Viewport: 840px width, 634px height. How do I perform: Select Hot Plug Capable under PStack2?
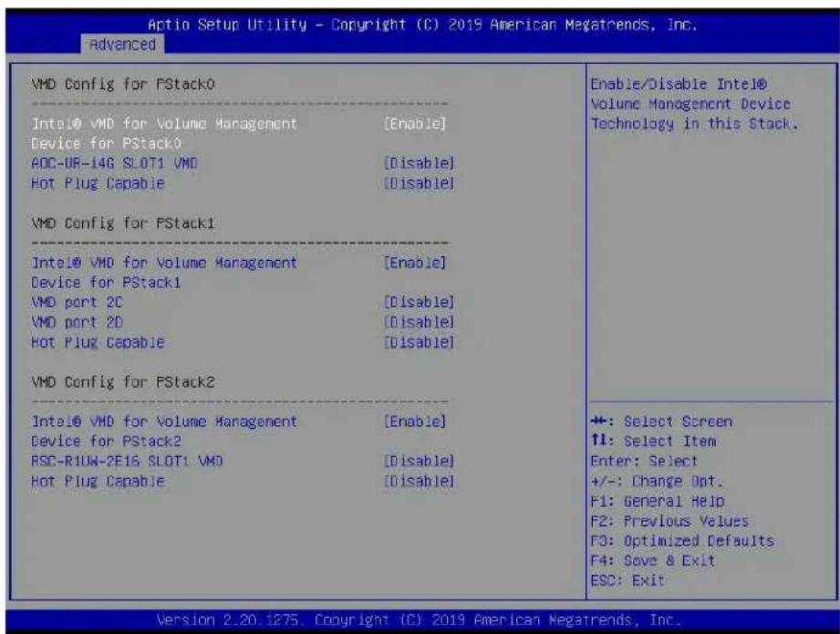[98, 481]
